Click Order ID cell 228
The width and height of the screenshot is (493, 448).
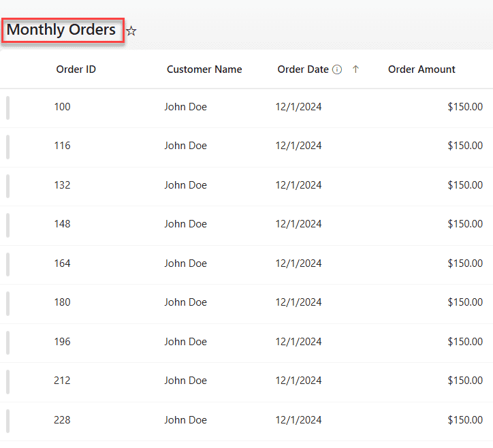(62, 419)
